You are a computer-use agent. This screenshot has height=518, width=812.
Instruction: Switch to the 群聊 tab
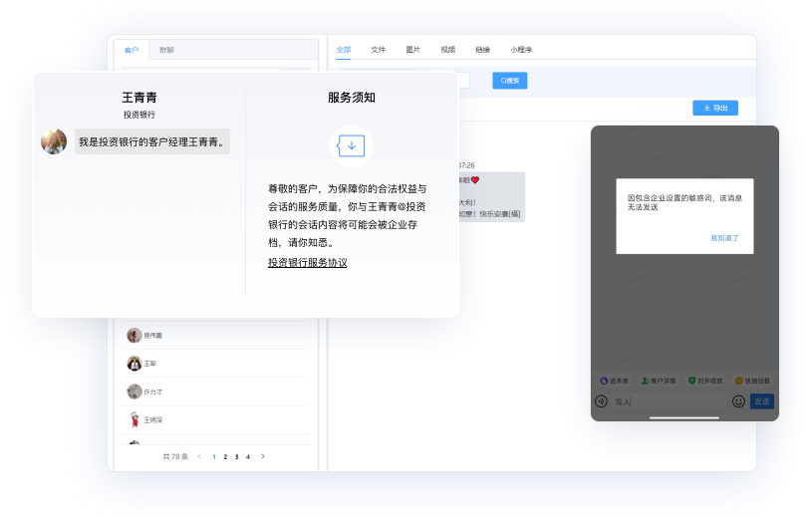point(166,50)
